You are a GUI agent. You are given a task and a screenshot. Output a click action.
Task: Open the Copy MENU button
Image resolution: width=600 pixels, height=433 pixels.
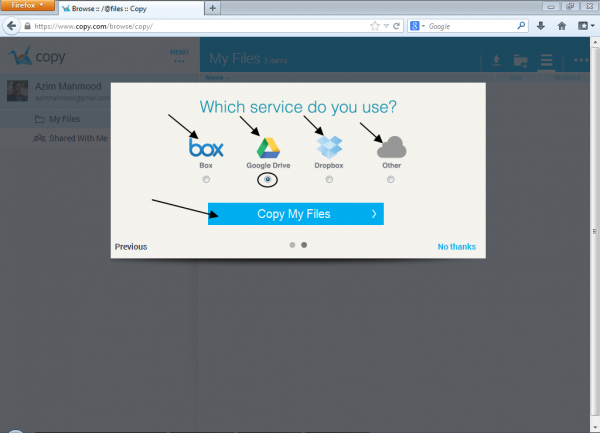coord(179,55)
